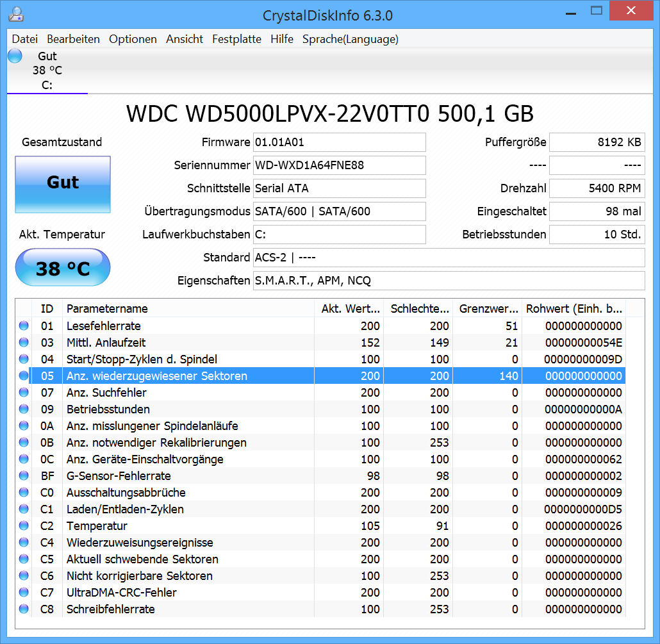The image size is (660, 644).
Task: Click the Eingeschaltet value 98 mal
Action: coord(597,211)
